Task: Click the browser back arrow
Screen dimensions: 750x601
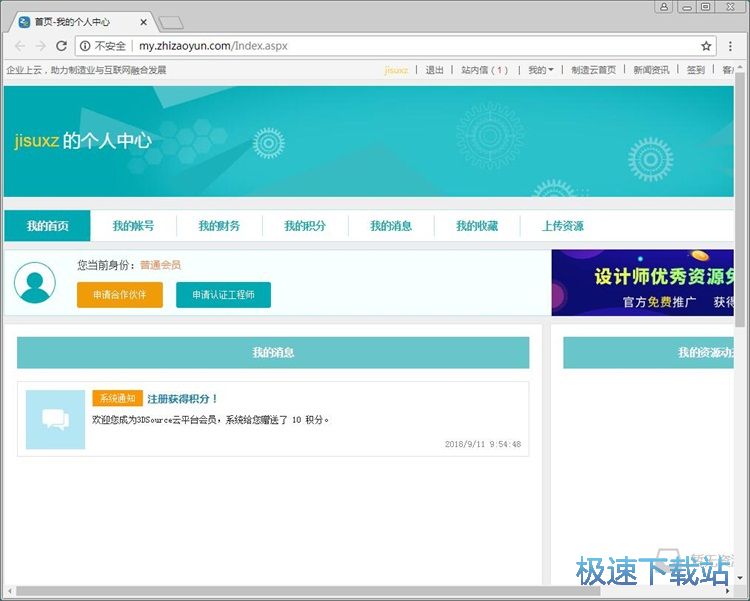Action: coord(19,46)
